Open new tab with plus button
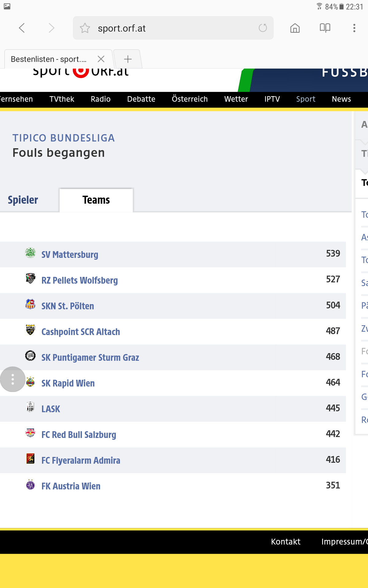 coord(128,59)
